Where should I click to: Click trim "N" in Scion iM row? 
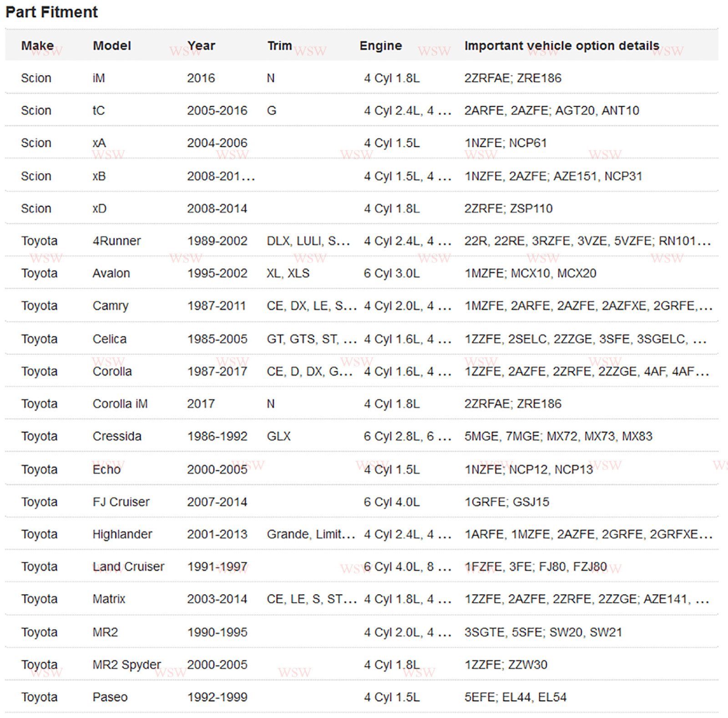tap(271, 78)
